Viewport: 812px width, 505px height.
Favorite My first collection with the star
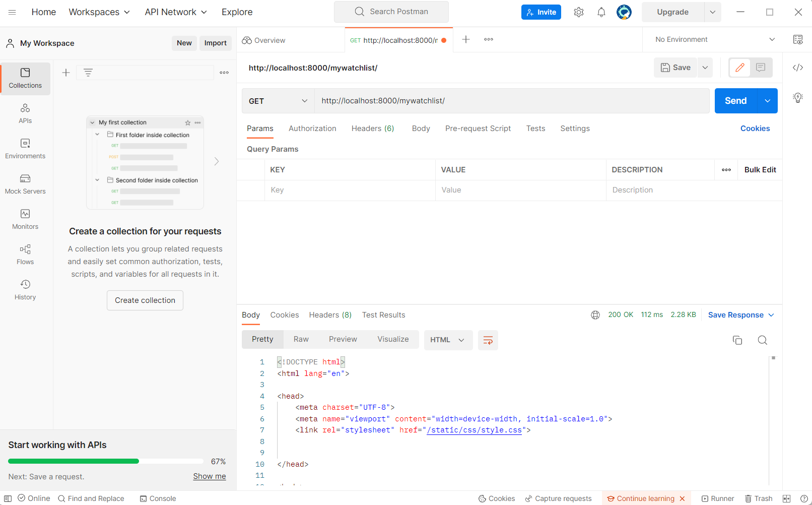point(187,122)
